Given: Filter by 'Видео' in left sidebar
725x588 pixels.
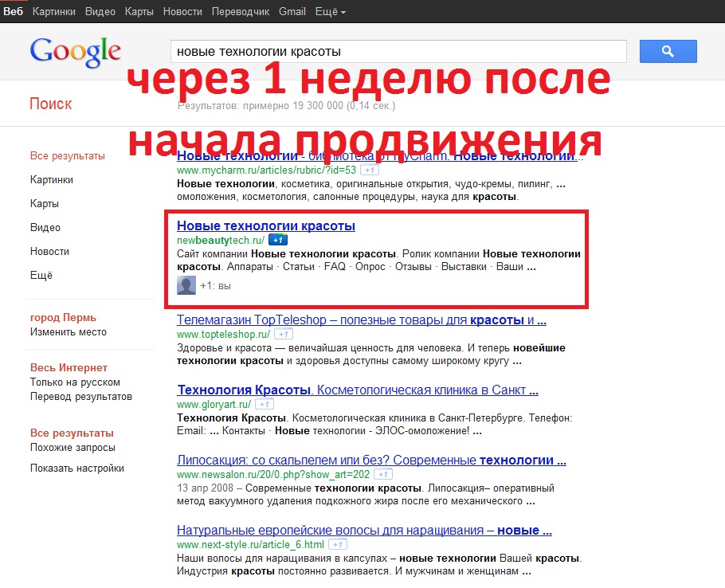Looking at the screenshot, I should (45, 227).
